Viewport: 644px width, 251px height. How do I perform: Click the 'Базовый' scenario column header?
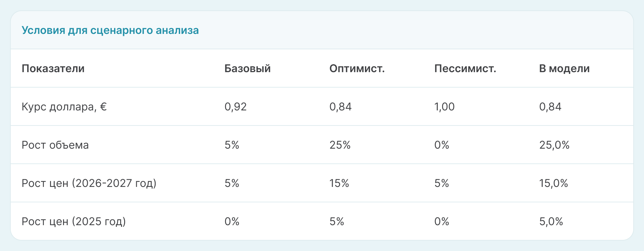[x=247, y=68]
